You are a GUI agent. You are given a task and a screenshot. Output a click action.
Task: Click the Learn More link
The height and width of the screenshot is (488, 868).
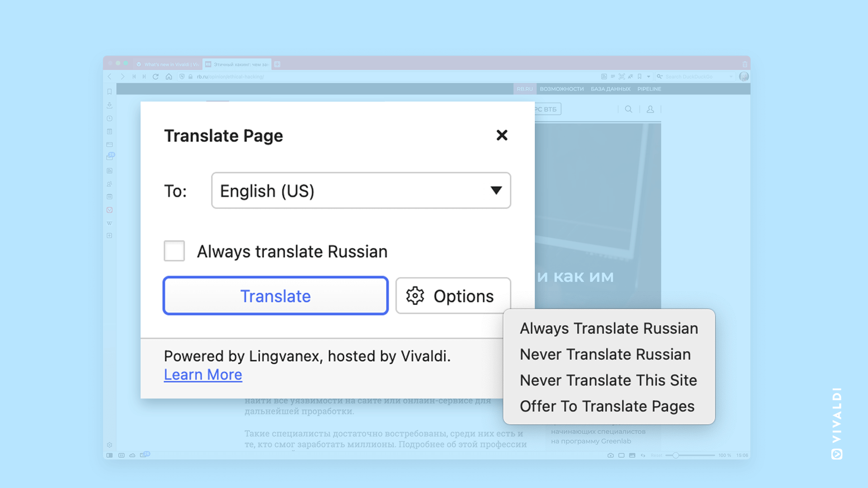click(x=203, y=374)
